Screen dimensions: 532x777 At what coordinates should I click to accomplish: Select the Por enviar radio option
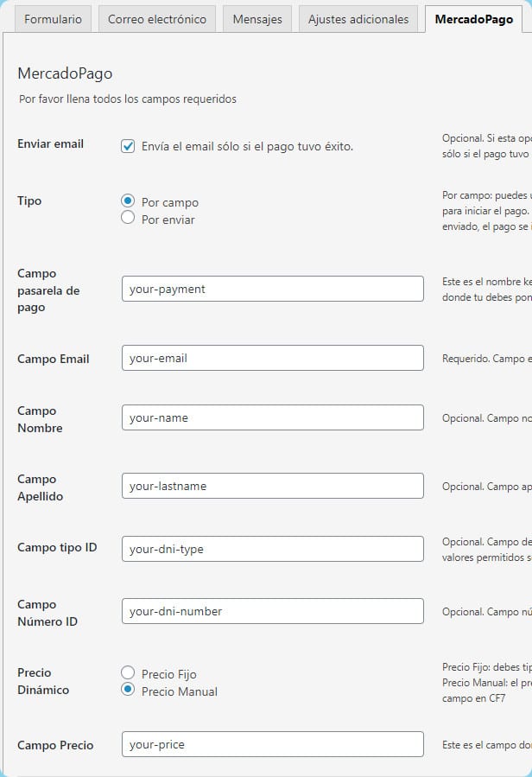click(128, 218)
